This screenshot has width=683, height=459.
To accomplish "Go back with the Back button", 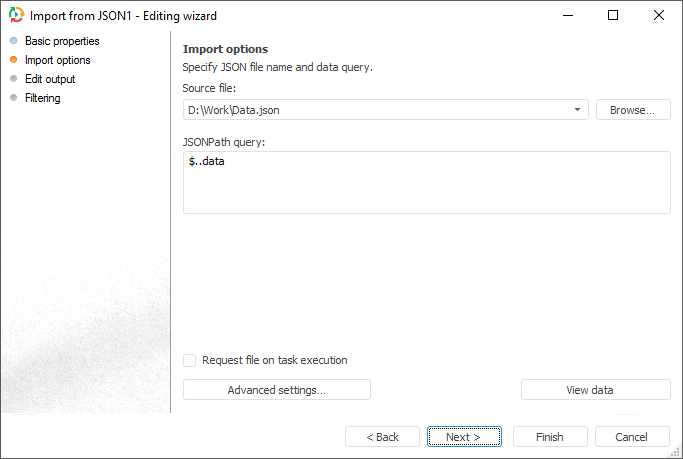I will pyautogui.click(x=382, y=437).
